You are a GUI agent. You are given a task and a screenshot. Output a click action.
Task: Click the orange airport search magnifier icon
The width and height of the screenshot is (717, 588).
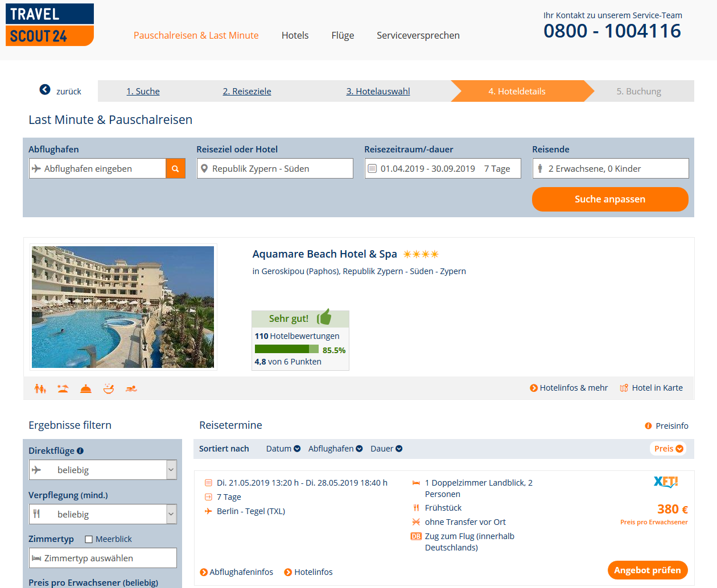pos(175,168)
